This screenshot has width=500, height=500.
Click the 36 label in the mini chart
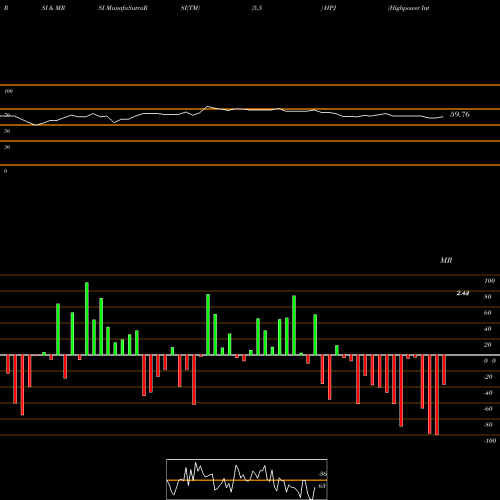322,474
